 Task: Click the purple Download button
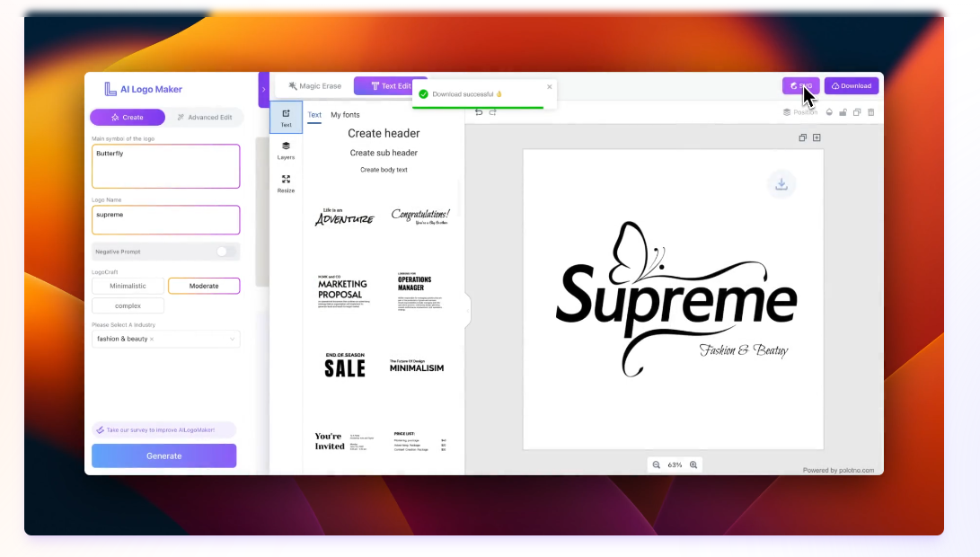click(852, 85)
